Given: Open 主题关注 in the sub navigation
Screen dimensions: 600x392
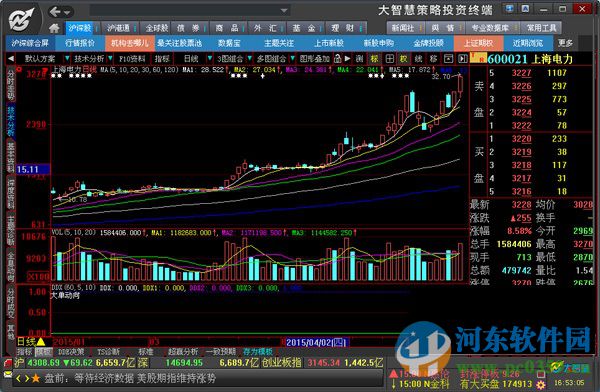Looking at the screenshot, I should (279, 43).
